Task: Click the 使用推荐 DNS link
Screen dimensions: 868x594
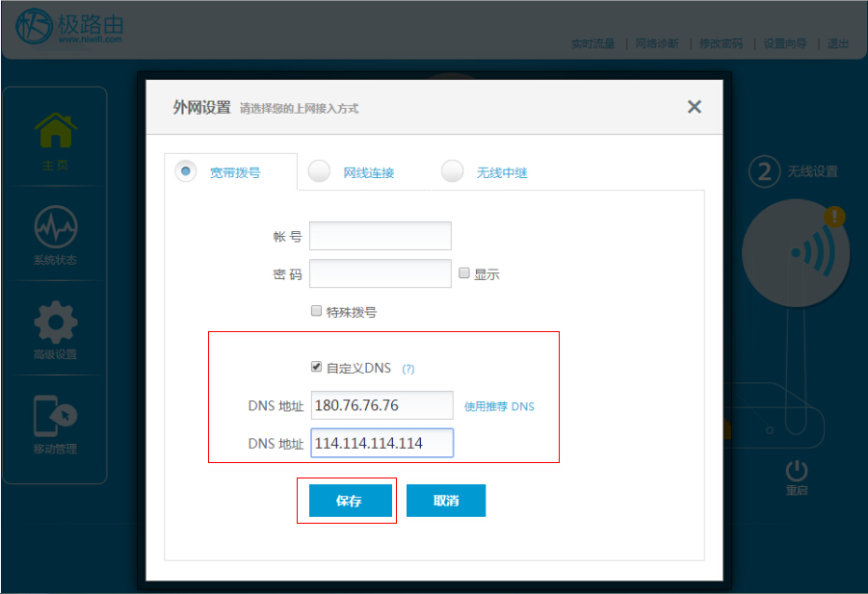Action: [499, 406]
